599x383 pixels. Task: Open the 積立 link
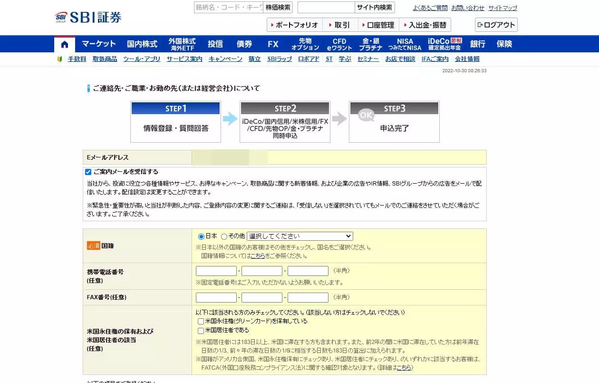[255, 59]
